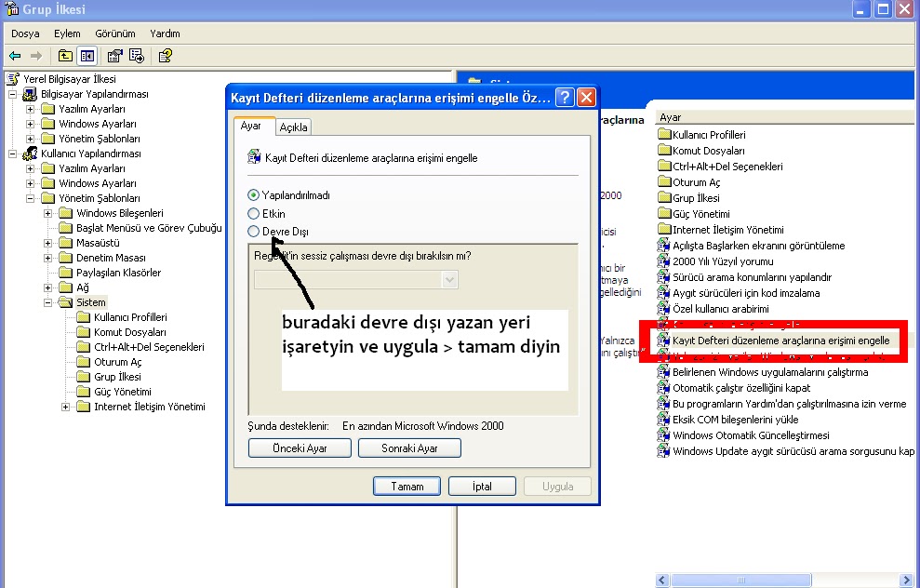Viewport: 920px width, 588px height.
Task: Click the question mark help button in dialog title
Action: coord(565,98)
